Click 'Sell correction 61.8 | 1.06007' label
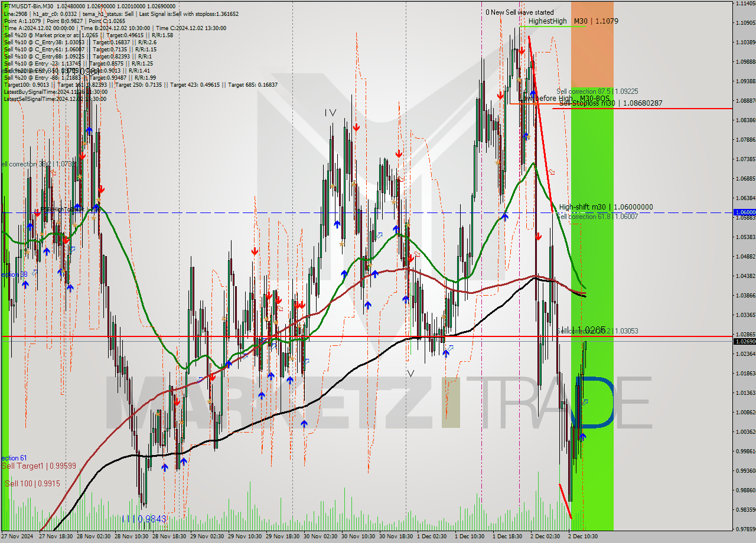Screen dimensions: 756x543 597,217
